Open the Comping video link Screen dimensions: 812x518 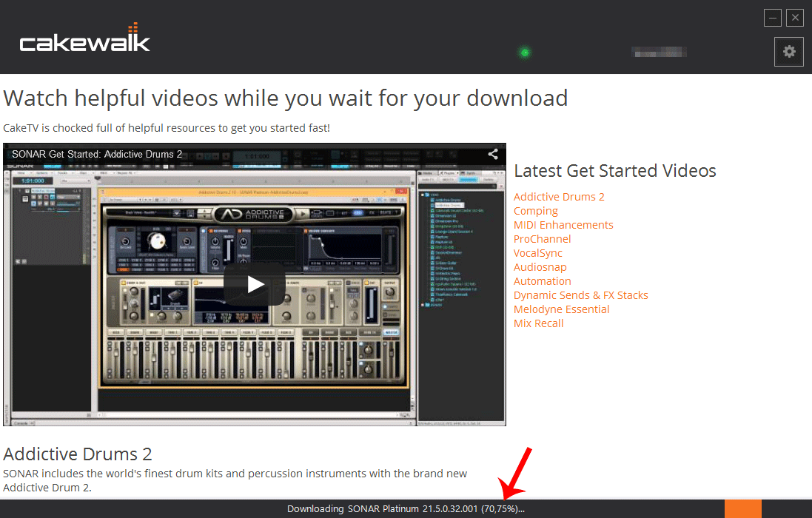click(x=536, y=211)
